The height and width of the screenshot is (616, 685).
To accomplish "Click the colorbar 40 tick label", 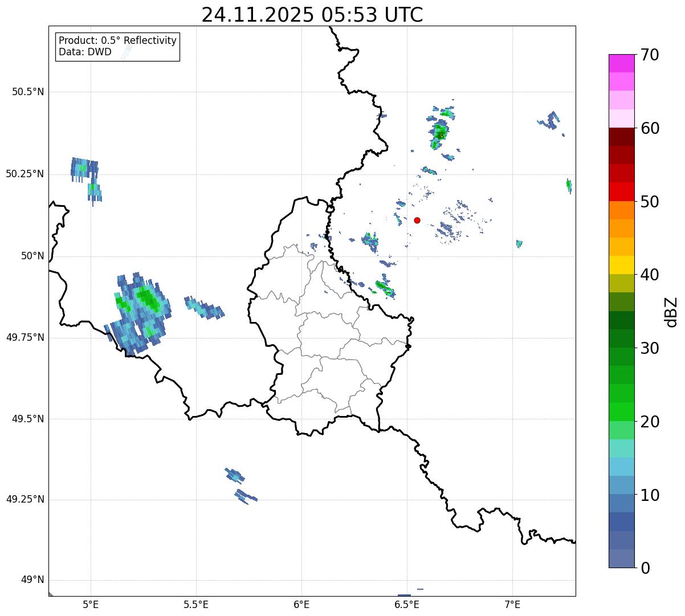I will pos(650,275).
